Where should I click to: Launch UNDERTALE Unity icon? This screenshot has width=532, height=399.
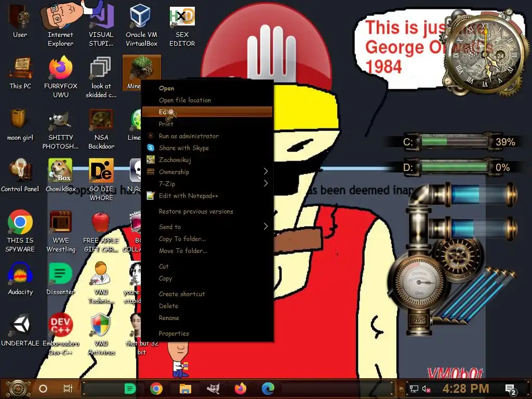tap(20, 330)
